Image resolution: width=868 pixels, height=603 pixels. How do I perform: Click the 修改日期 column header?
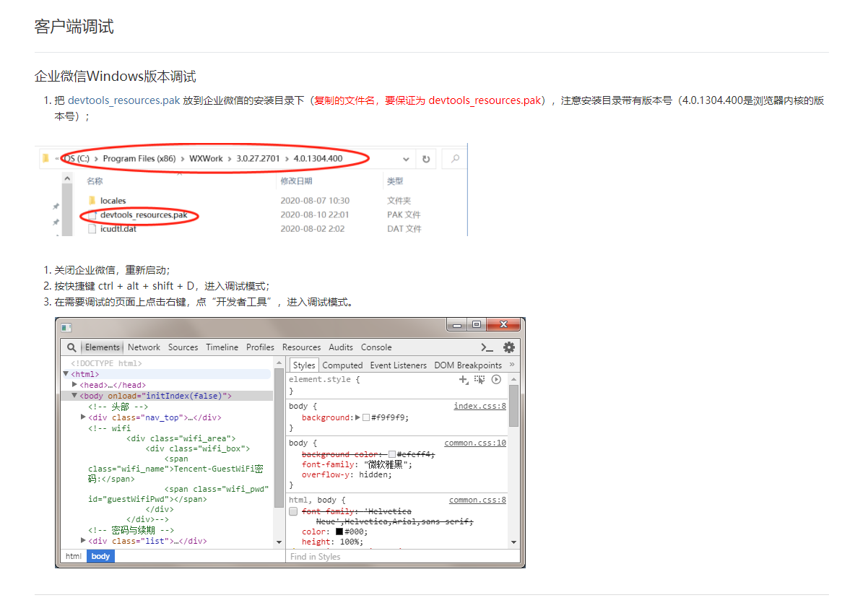297,181
